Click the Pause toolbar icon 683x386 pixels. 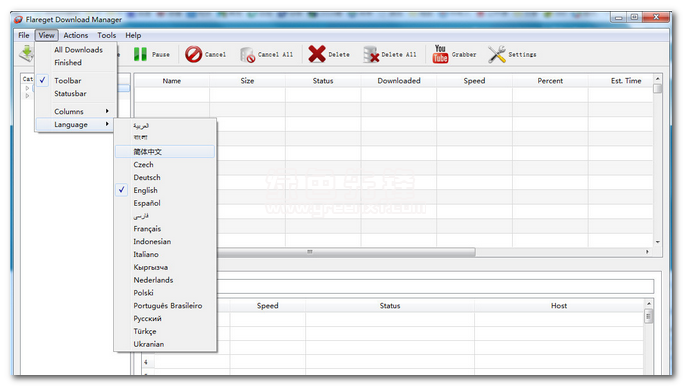tap(140, 54)
